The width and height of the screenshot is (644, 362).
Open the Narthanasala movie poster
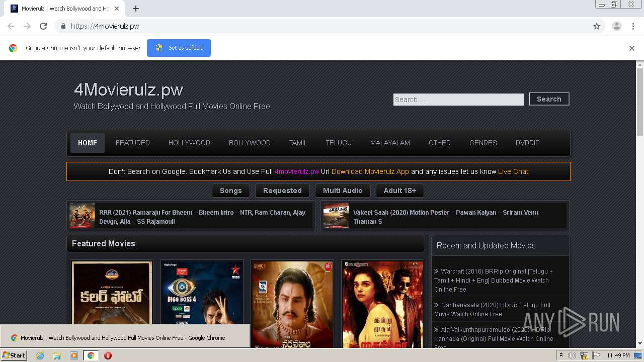point(292,304)
